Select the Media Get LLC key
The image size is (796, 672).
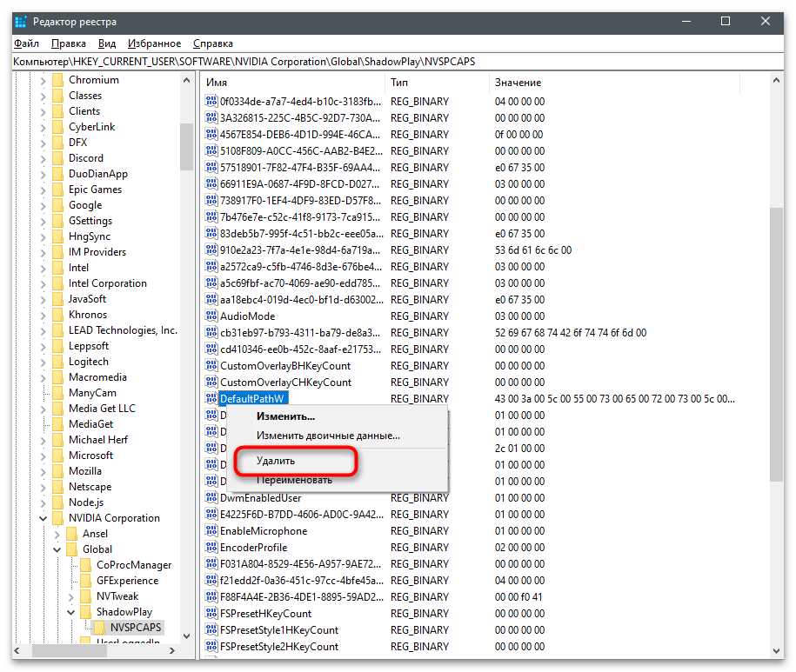click(x=102, y=409)
